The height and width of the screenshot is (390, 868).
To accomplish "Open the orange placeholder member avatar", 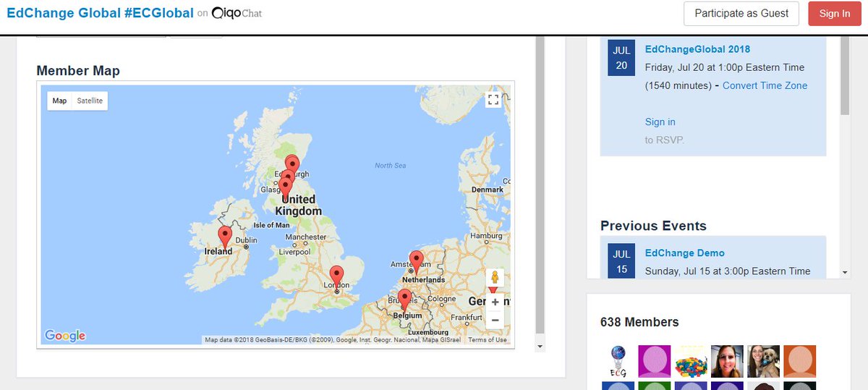I will [799, 361].
